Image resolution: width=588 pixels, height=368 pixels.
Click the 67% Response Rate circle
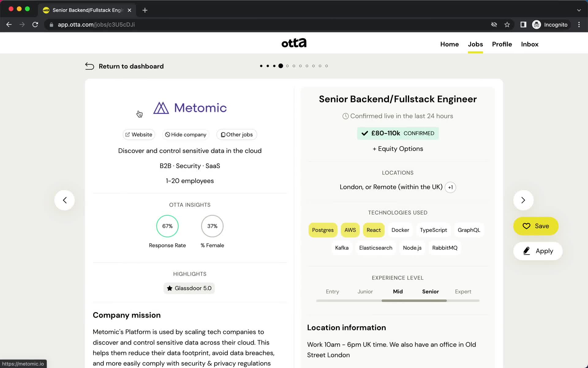[167, 226]
